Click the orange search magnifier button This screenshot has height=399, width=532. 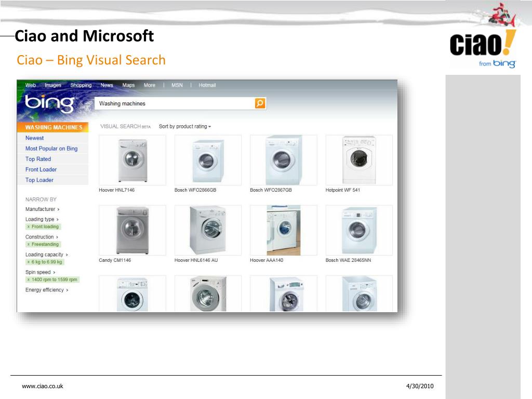point(260,103)
